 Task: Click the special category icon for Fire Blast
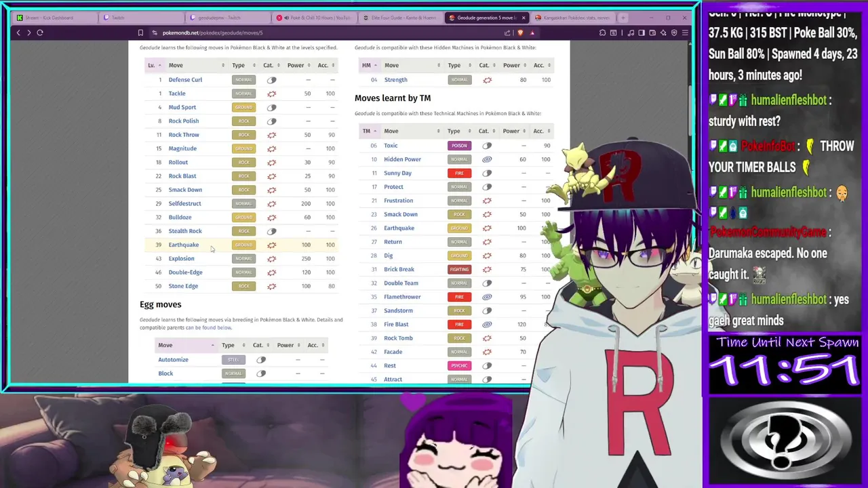click(x=487, y=324)
